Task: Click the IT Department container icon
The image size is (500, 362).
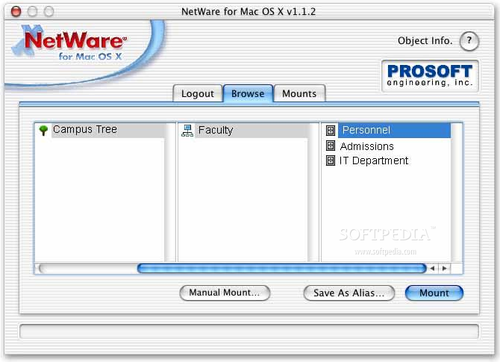Action: [330, 161]
